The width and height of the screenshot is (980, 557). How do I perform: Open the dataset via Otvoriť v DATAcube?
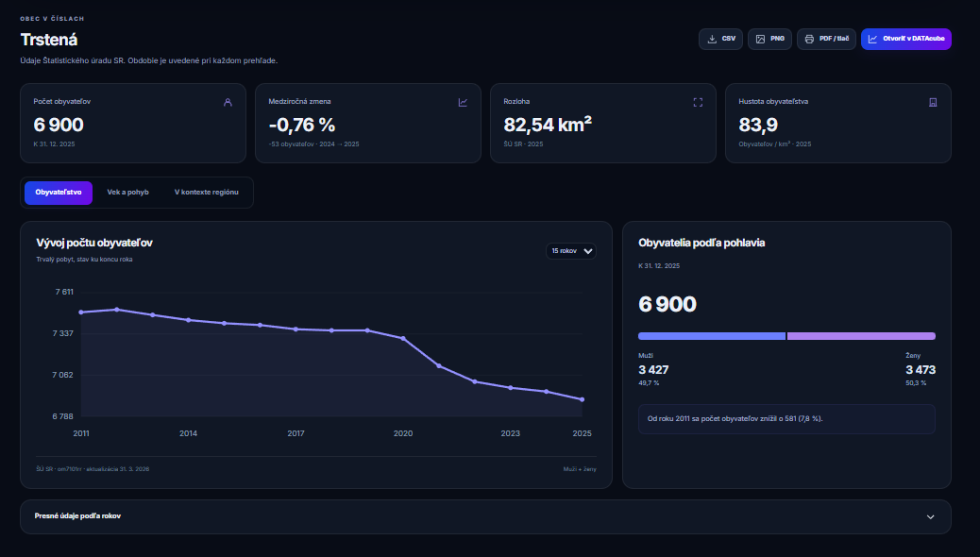[906, 39]
